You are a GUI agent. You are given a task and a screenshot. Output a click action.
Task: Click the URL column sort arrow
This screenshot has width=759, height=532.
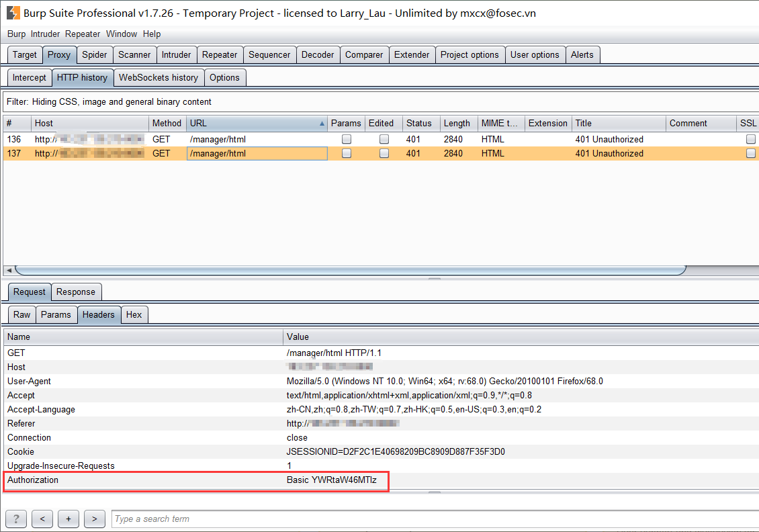coord(322,124)
